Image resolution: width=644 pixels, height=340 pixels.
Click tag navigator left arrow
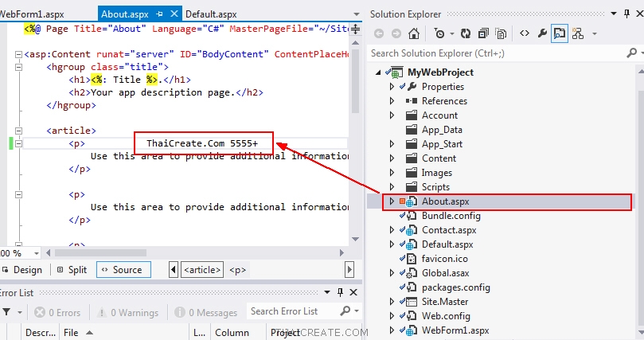pyautogui.click(x=174, y=270)
